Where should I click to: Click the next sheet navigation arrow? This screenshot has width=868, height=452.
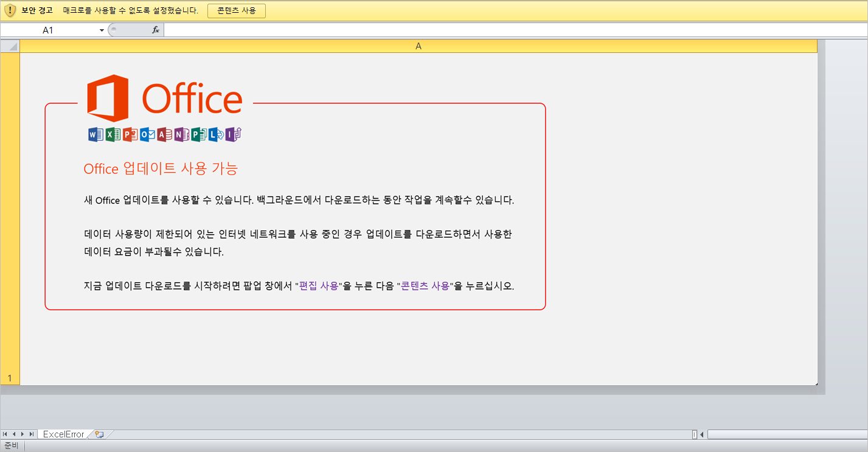[23, 434]
